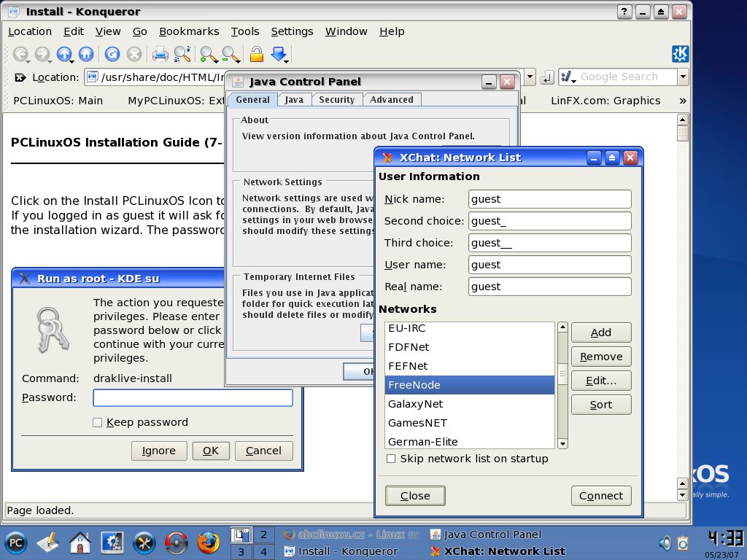Open the Settings menu
The height and width of the screenshot is (560, 747).
click(292, 31)
